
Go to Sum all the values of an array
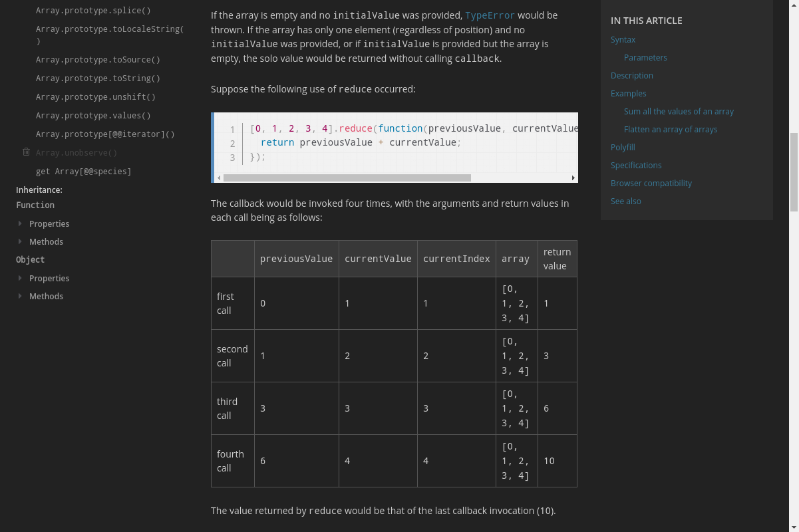click(679, 112)
